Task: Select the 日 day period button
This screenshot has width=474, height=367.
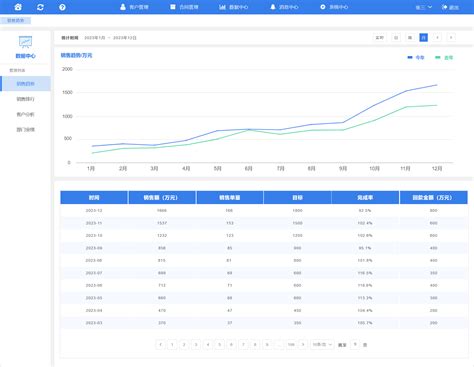Action: [x=396, y=38]
